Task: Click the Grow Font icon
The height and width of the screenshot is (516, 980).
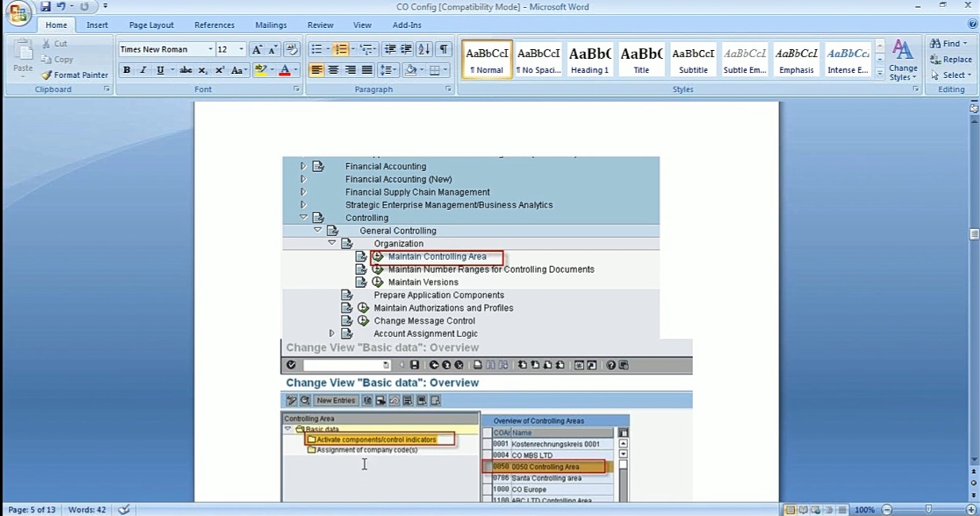Action: 257,49
